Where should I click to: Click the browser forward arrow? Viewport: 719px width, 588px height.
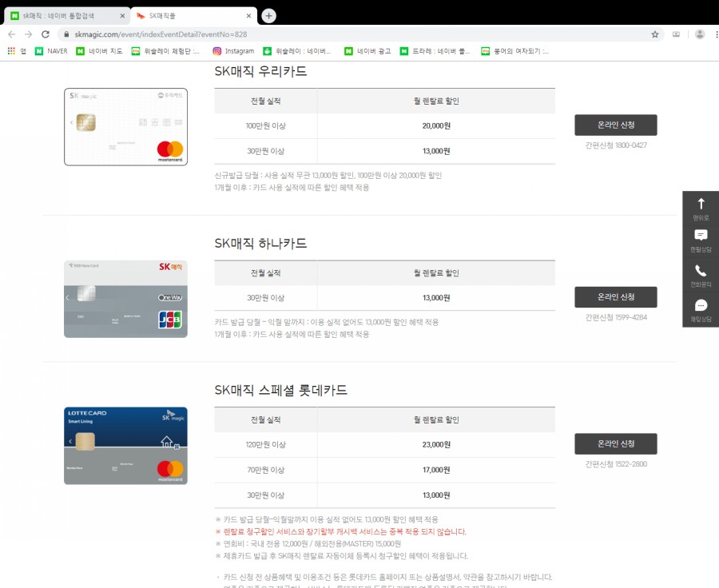pos(29,34)
